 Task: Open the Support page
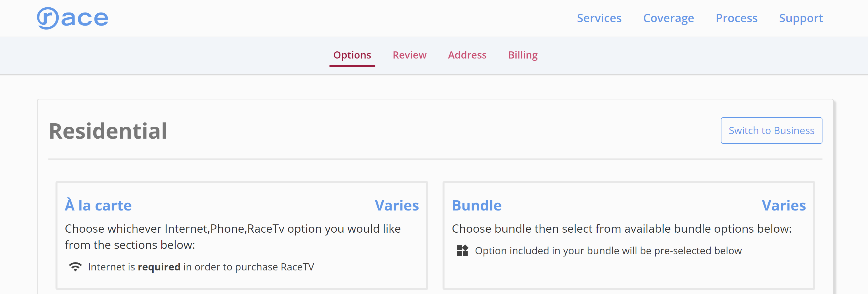click(x=801, y=18)
